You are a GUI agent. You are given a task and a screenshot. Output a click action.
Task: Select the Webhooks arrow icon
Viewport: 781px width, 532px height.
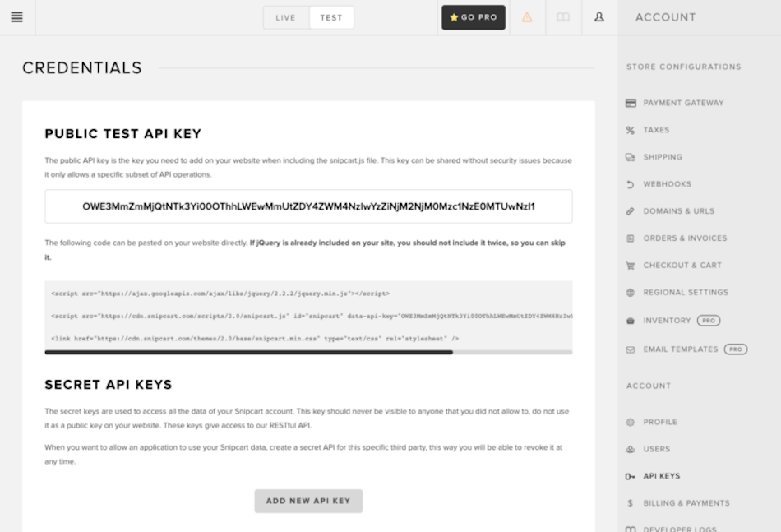click(x=630, y=184)
